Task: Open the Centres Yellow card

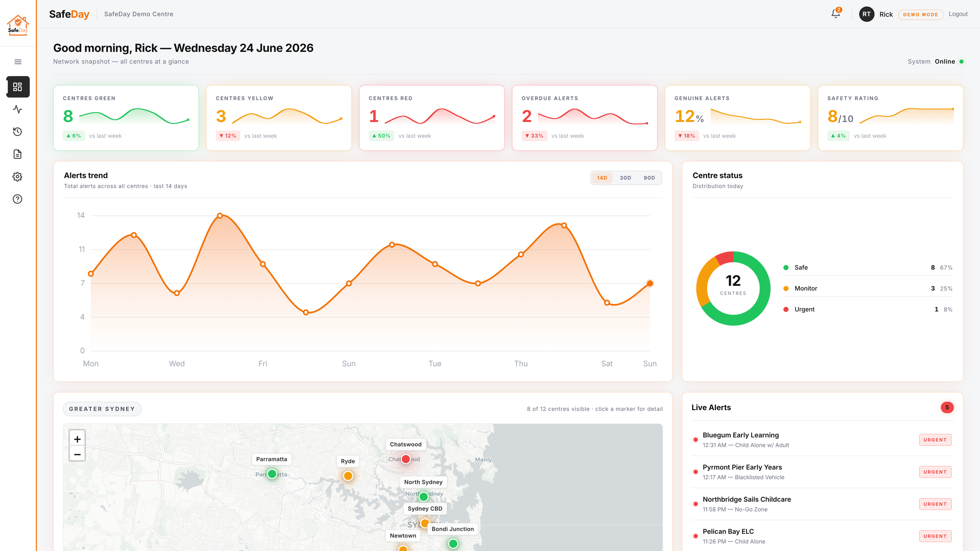Action: 279,118
